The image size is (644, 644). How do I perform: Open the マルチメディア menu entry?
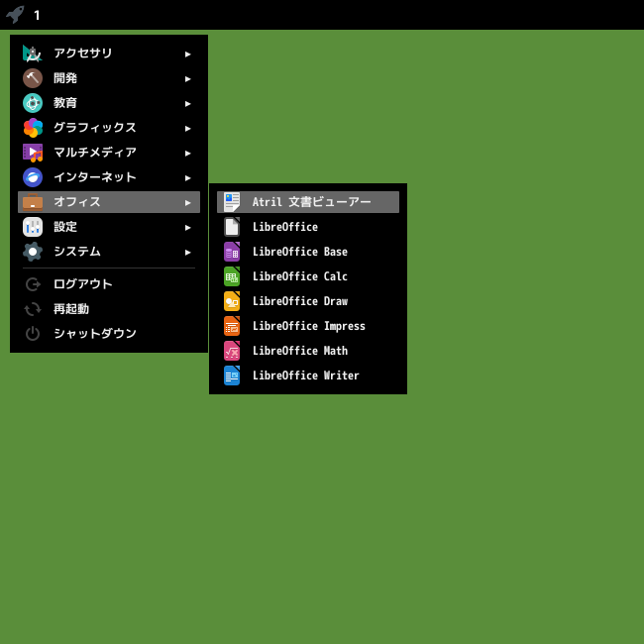(x=109, y=153)
